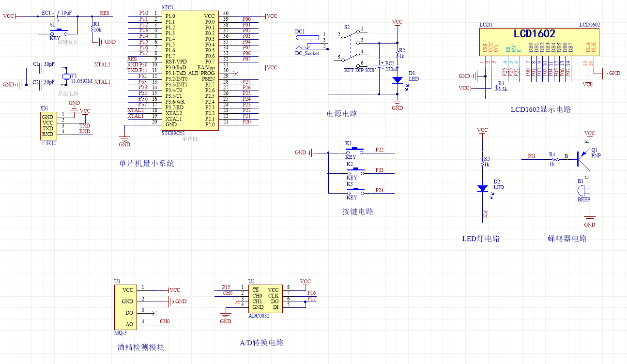Click the ADC0832 converter chip
This screenshot has height=364, width=627.
coord(265,298)
